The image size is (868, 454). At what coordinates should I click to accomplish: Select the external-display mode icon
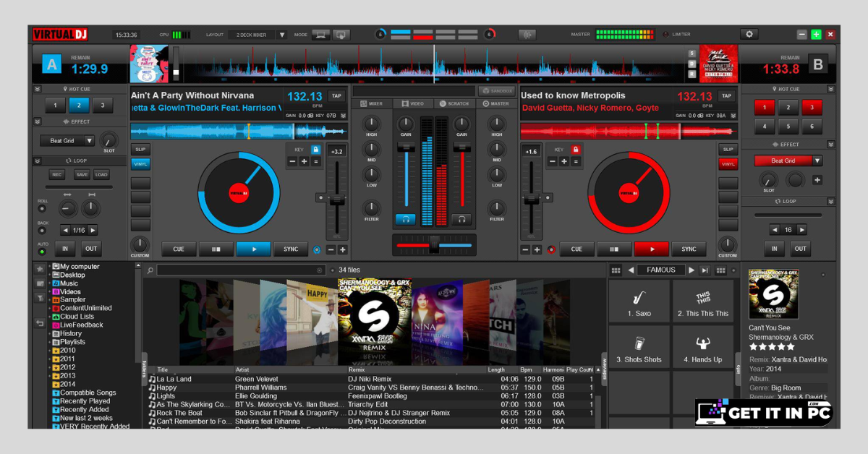[341, 34]
